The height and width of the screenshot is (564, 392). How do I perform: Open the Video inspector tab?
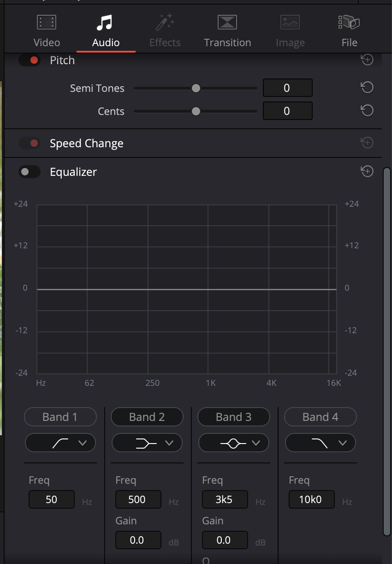(x=47, y=31)
